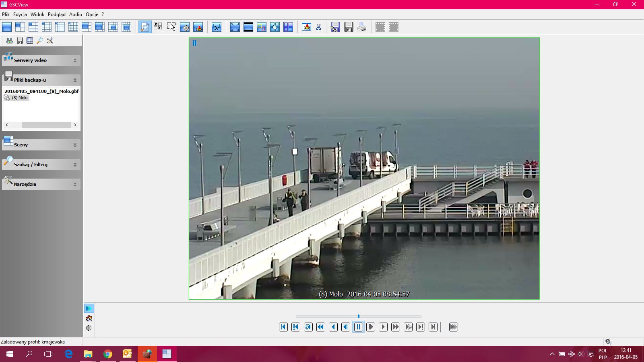The width and height of the screenshot is (644, 362).
Task: Expand the Serwery video panel
Action: pyautogui.click(x=75, y=61)
